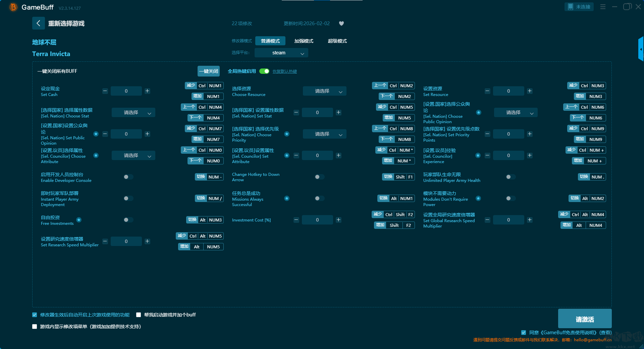
Task: Click the back arrow beside 重新选择游戏
Action: 38,23
